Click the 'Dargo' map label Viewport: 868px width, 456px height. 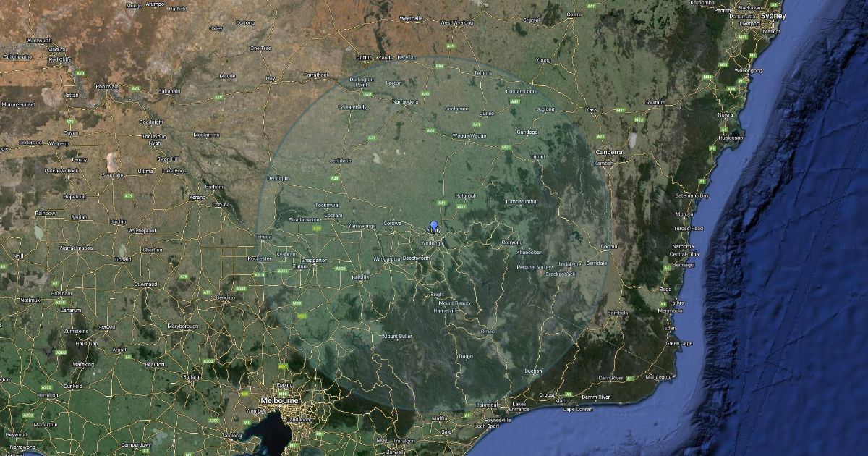pyautogui.click(x=466, y=356)
